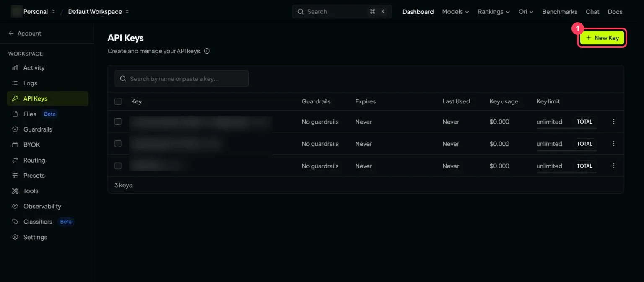This screenshot has height=282, width=644.
Task: Click the "unlimited" value in the third key row
Action: [x=549, y=166]
